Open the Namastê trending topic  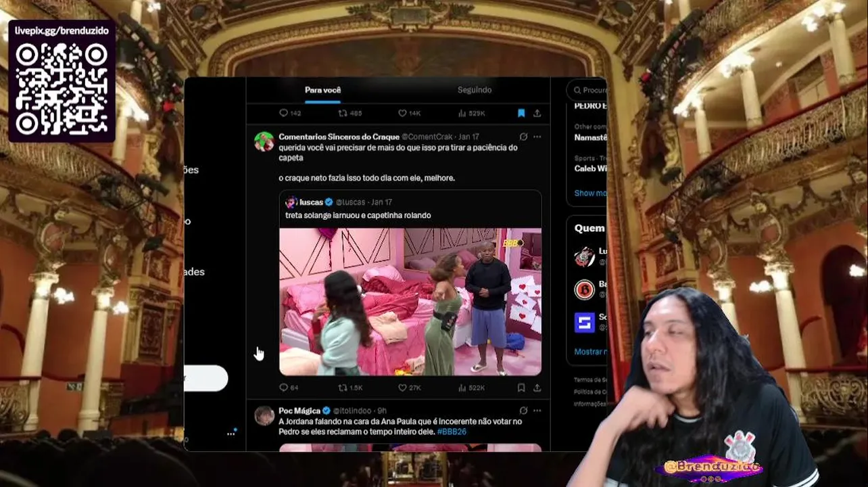pos(590,137)
